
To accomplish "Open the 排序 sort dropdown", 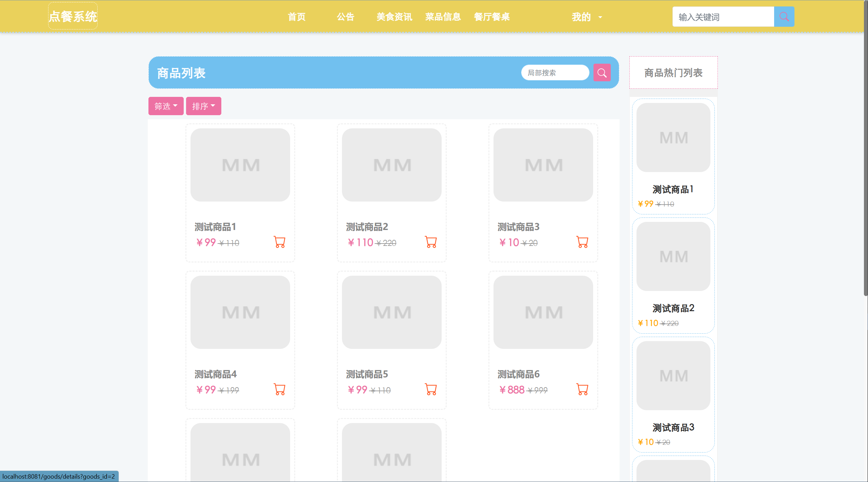I will click(203, 106).
